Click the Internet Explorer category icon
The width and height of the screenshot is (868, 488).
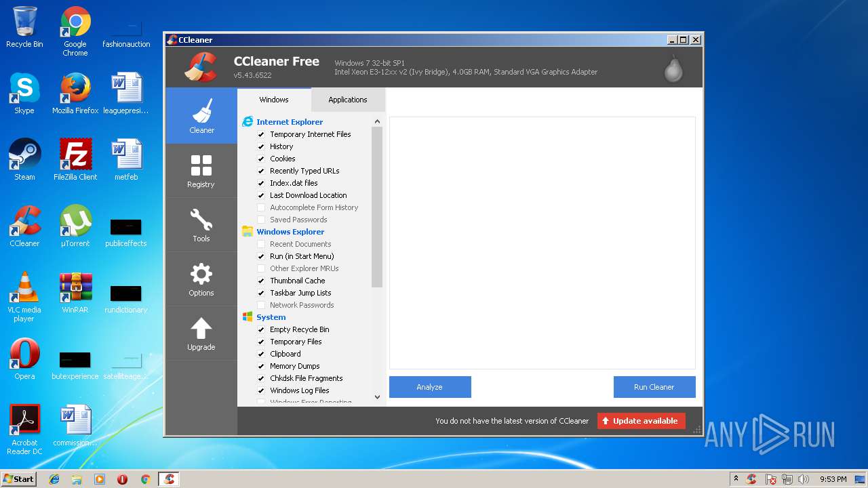pyautogui.click(x=248, y=122)
